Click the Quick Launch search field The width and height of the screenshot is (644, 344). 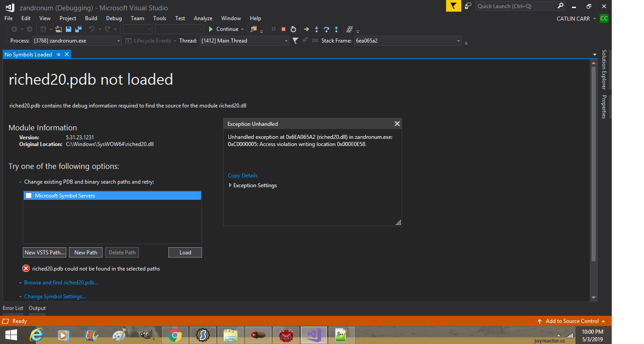pyautogui.click(x=515, y=6)
